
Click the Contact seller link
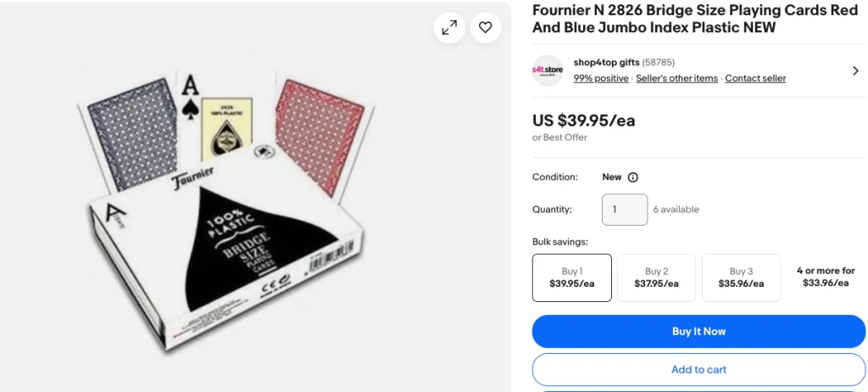click(755, 78)
